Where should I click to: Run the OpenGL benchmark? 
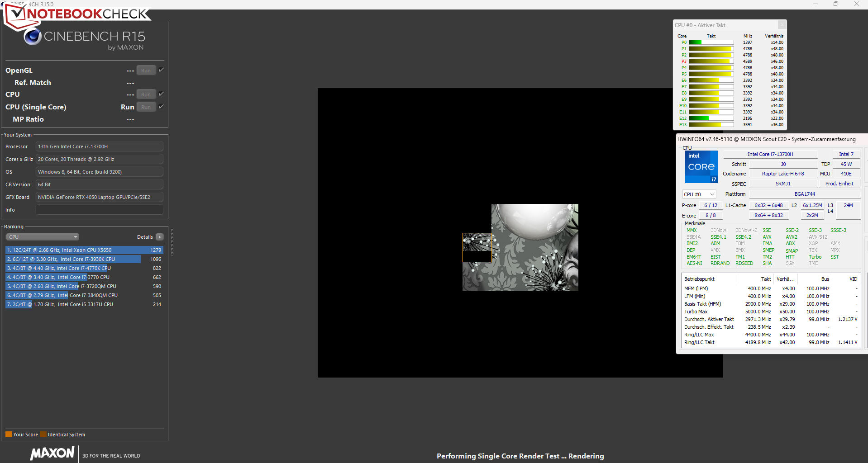click(146, 71)
